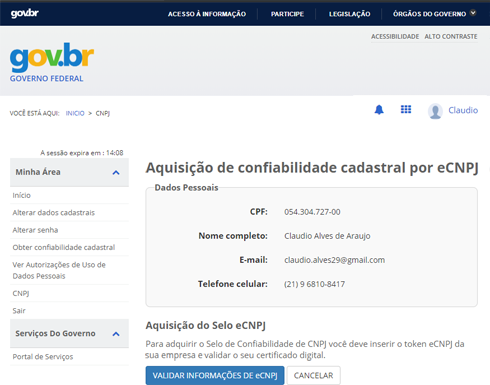490x385 pixels.
Task: Go to Início breadcrumb link
Action: (x=75, y=113)
